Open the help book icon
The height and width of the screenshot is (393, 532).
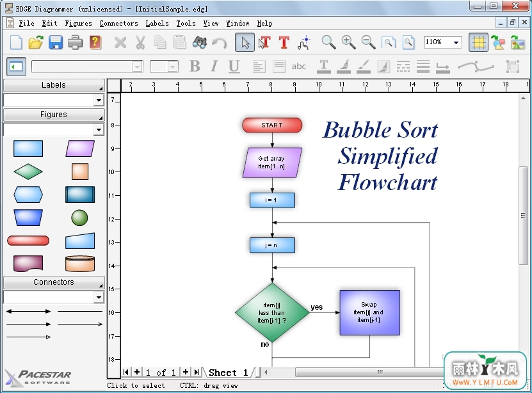(95, 43)
